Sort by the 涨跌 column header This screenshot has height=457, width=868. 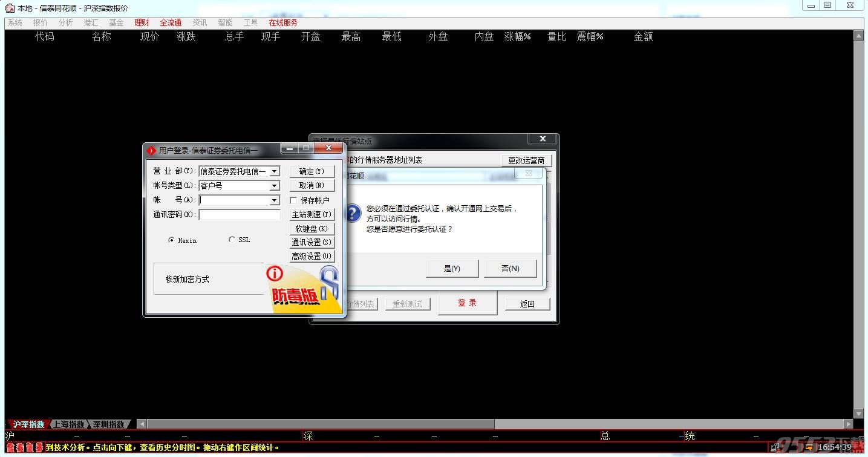point(186,37)
